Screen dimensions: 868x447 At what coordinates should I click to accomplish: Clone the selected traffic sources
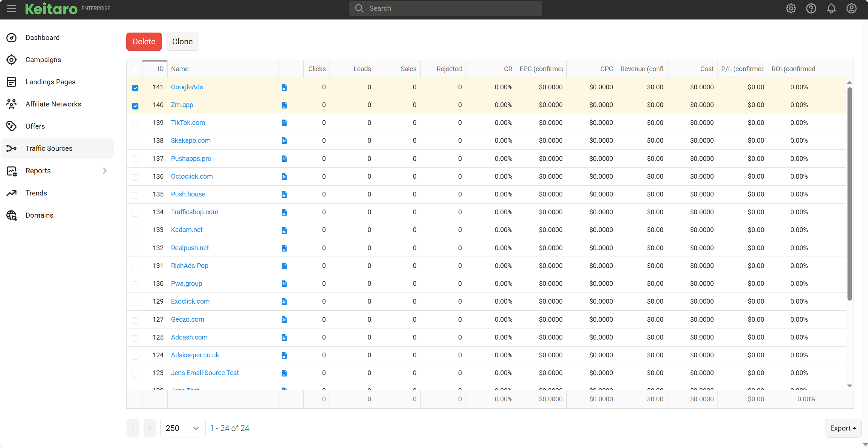[182, 41]
